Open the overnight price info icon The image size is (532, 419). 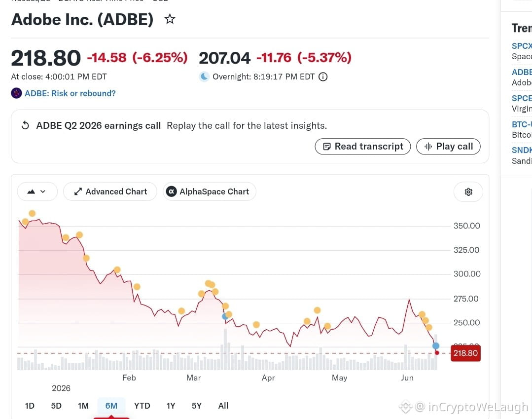click(x=323, y=76)
